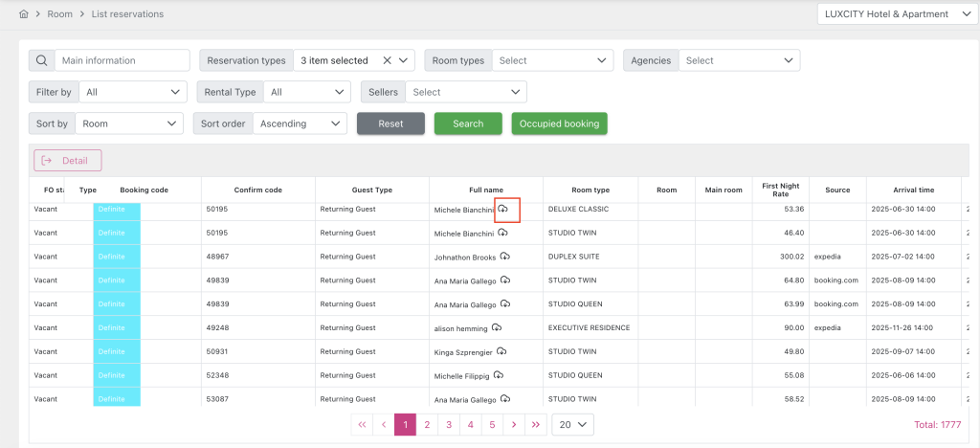Image resolution: width=980 pixels, height=448 pixels.
Task: Click the Room breadcrumb link
Action: 60,14
